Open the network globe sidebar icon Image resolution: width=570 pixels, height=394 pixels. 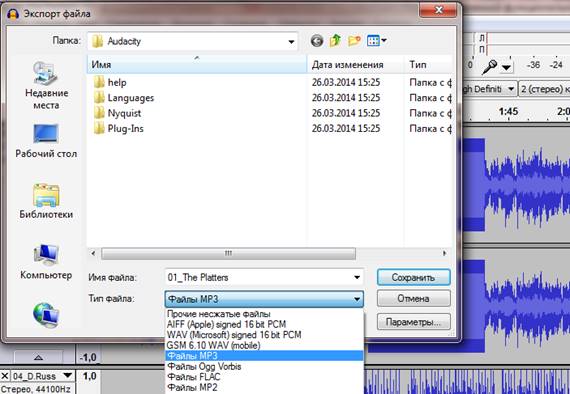46,315
